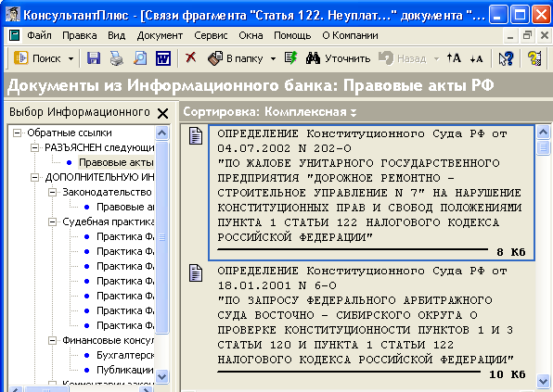Click the yellow question mark help icon
The height and width of the screenshot is (392, 553).
pyautogui.click(x=534, y=58)
